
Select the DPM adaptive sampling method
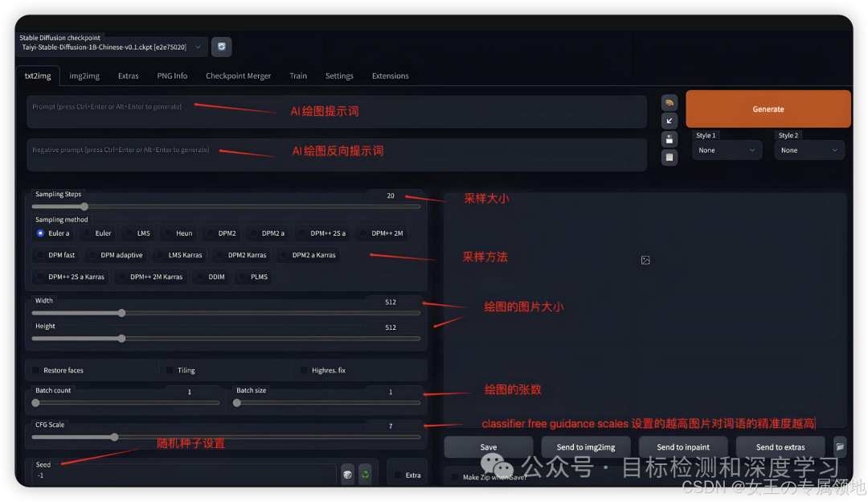(116, 255)
